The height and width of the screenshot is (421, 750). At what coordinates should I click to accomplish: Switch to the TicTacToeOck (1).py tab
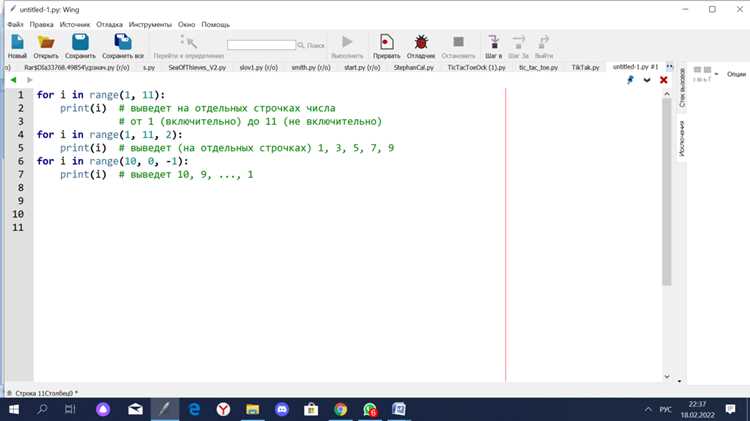point(476,67)
